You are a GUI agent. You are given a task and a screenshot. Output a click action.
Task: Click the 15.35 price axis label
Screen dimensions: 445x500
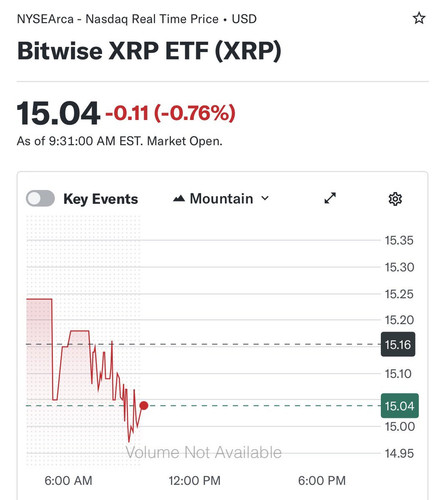pyautogui.click(x=399, y=240)
